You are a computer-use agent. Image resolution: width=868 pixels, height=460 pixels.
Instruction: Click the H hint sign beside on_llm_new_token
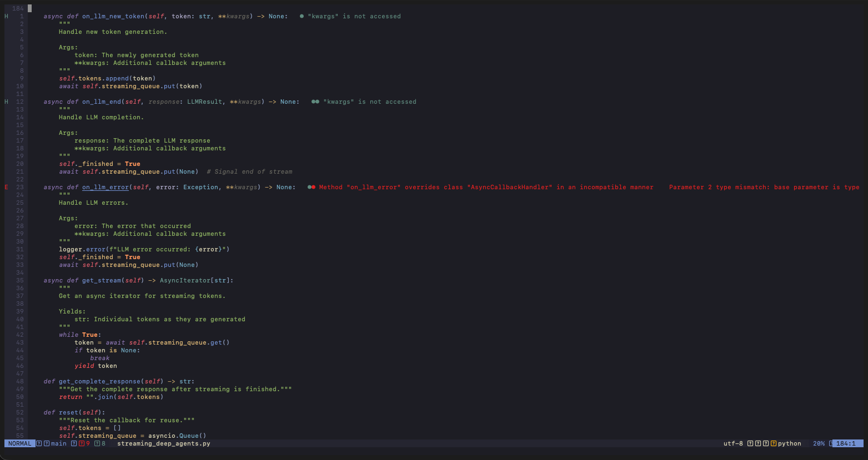pos(7,17)
